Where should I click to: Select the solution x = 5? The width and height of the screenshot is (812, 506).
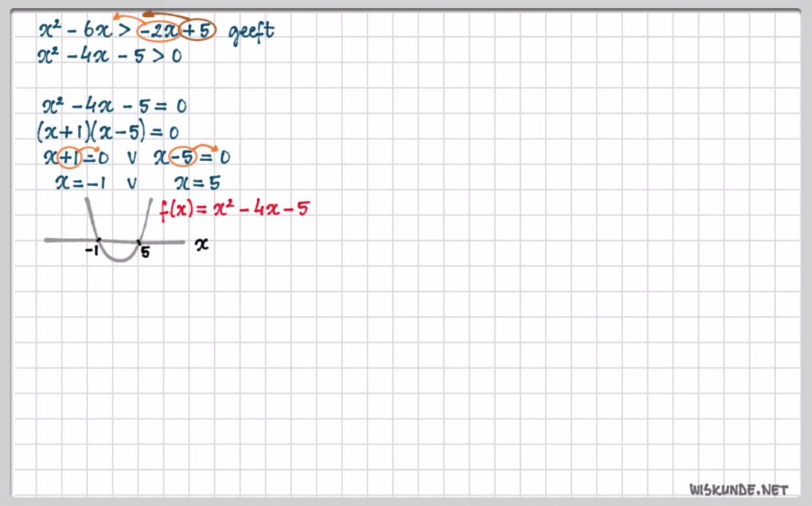(x=197, y=183)
